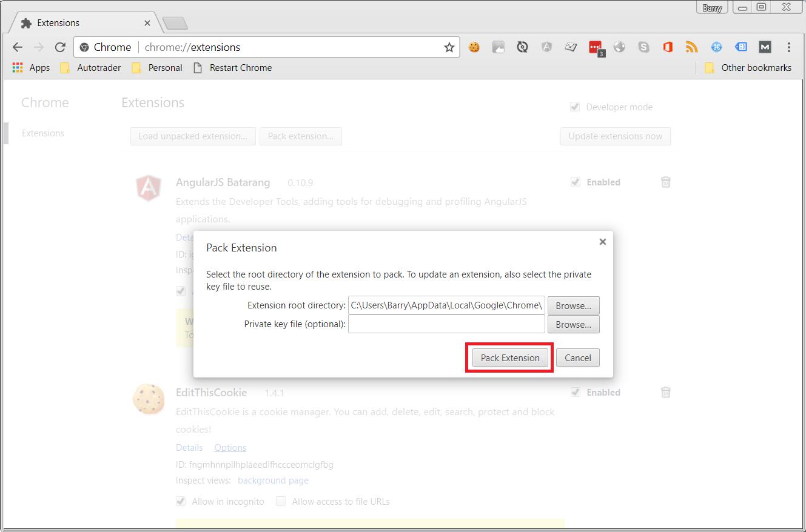Viewport: 806px width, 532px height.
Task: Delete EditThisCookie with trash icon
Action: point(665,392)
